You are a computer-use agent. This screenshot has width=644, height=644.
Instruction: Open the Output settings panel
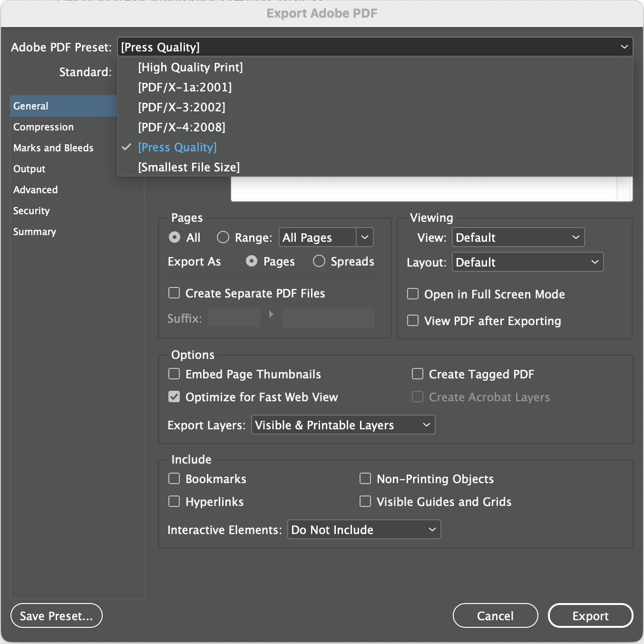pos(63,169)
